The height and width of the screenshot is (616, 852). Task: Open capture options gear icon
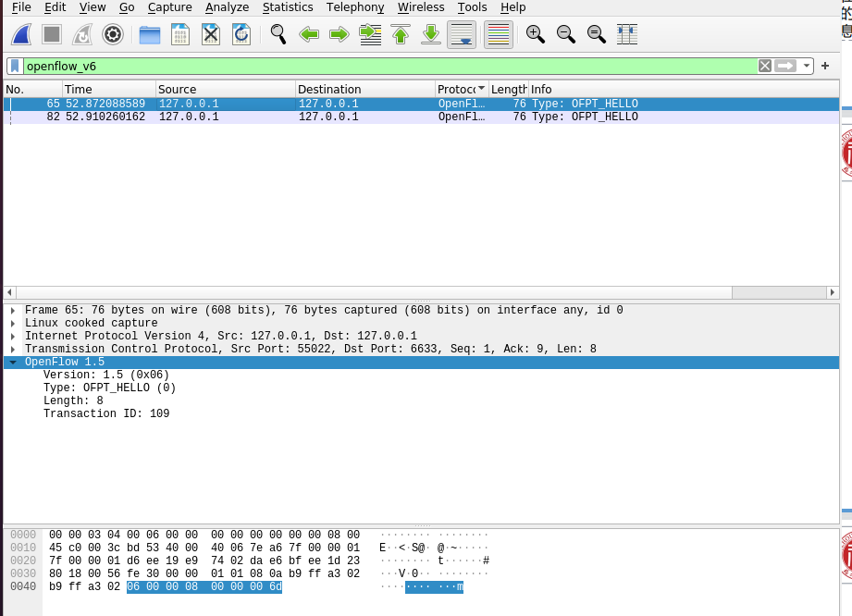click(113, 35)
